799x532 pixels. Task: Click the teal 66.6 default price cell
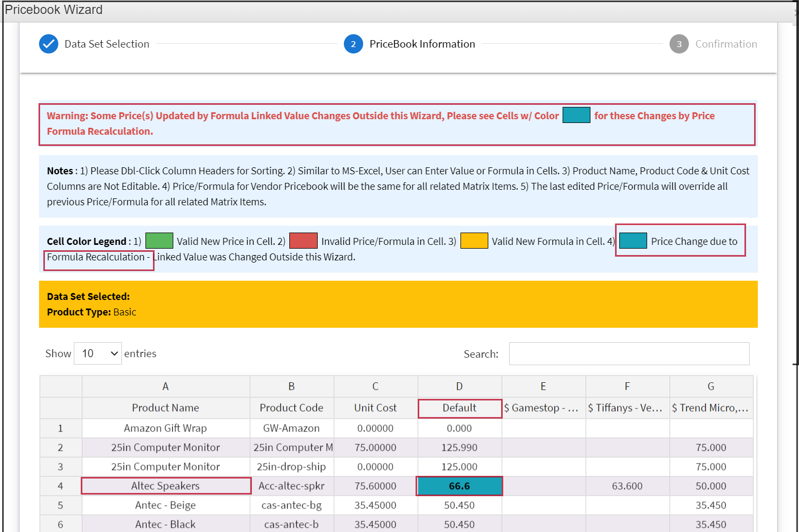pos(459,486)
